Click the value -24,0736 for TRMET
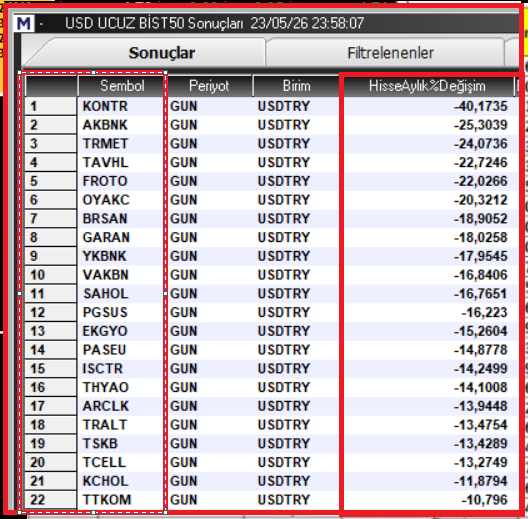528x519 pixels. click(x=481, y=144)
